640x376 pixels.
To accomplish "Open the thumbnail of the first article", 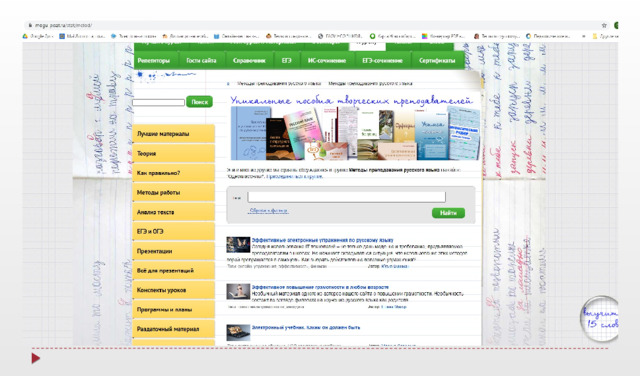I will (x=238, y=245).
